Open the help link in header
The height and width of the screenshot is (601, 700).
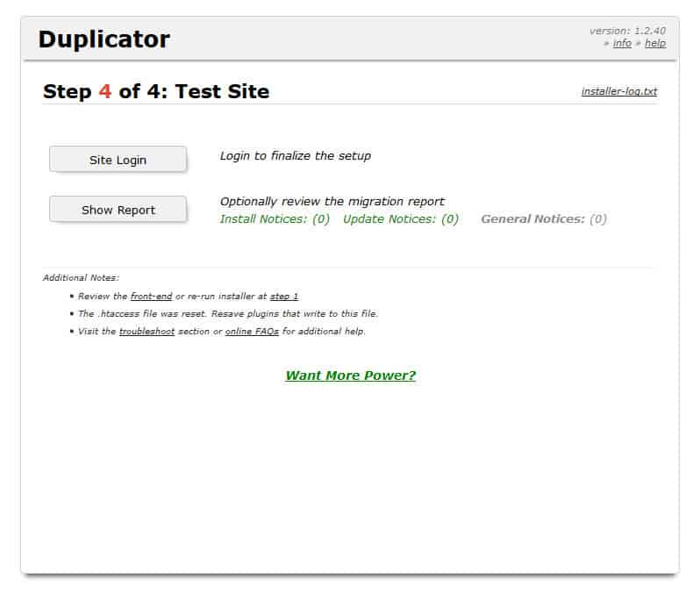(655, 43)
